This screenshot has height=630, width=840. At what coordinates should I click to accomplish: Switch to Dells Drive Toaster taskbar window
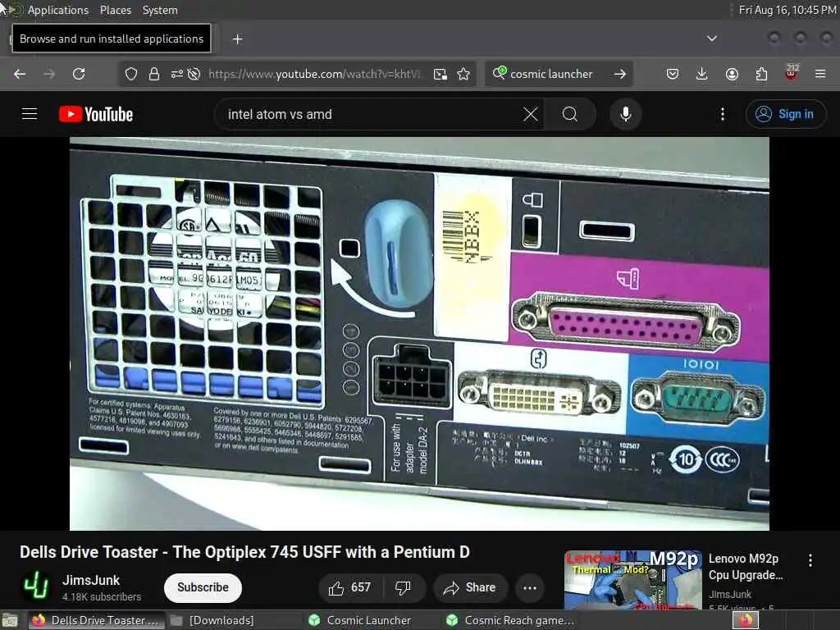(x=95, y=620)
